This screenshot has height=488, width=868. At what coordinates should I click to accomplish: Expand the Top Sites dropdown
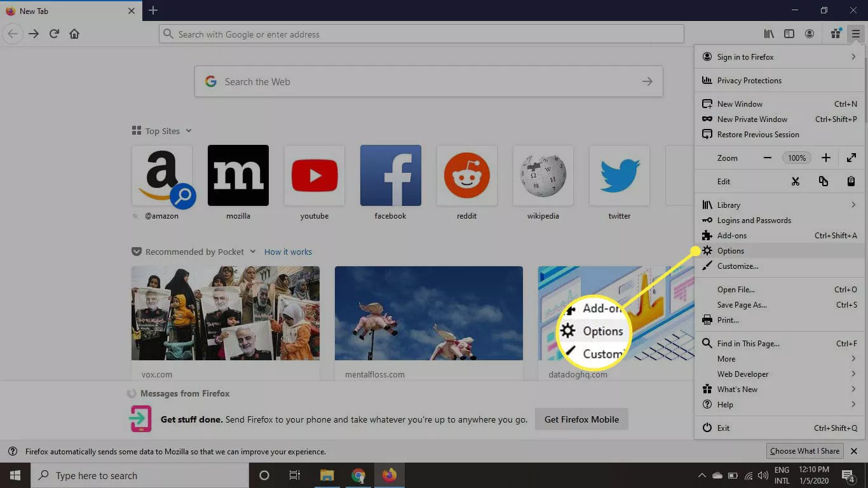click(x=189, y=131)
